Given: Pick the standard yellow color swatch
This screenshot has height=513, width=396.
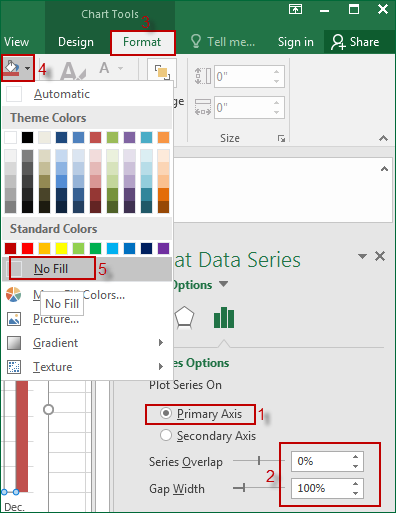Looking at the screenshot, I should 62,248.
